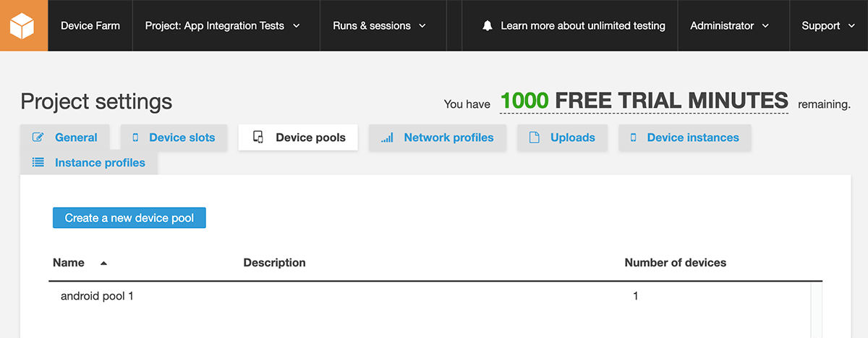
Task: Click the Device slots phone icon
Action: 135,138
